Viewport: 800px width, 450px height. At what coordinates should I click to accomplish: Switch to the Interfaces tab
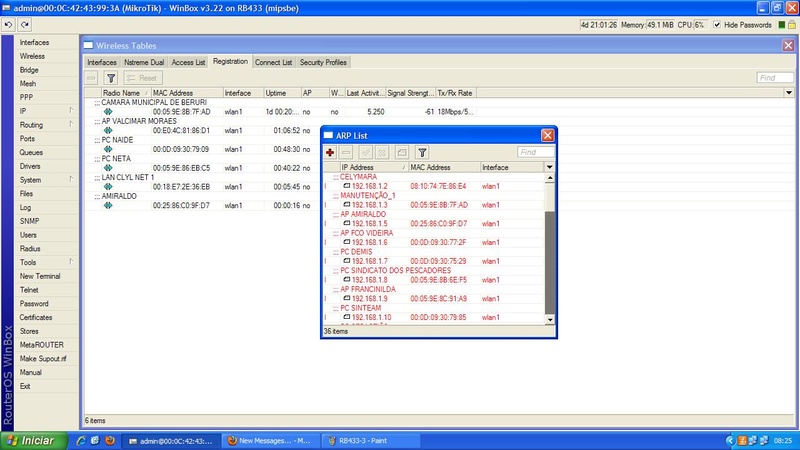(x=102, y=62)
